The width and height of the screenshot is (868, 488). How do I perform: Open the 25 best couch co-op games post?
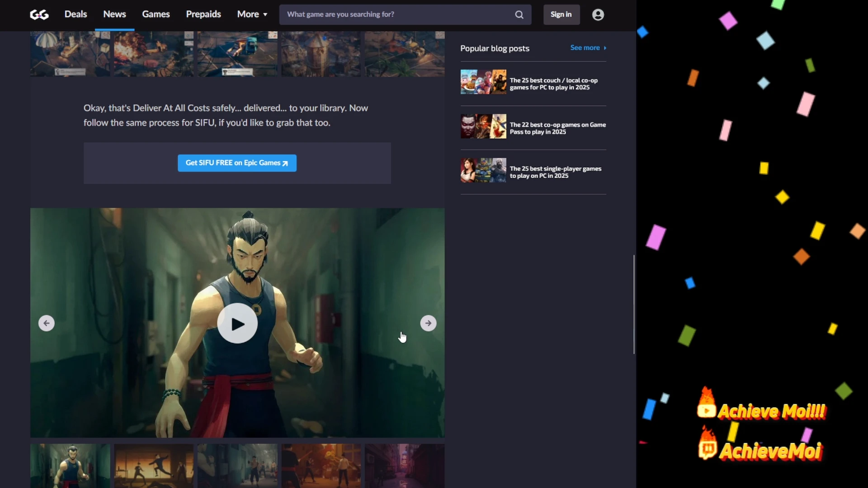[554, 84]
